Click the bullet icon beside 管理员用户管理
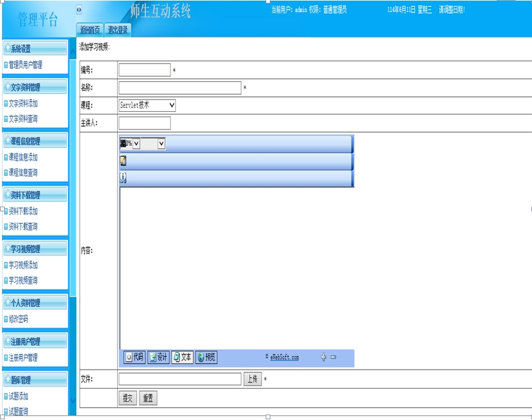The width and height of the screenshot is (532, 420). tap(5, 65)
